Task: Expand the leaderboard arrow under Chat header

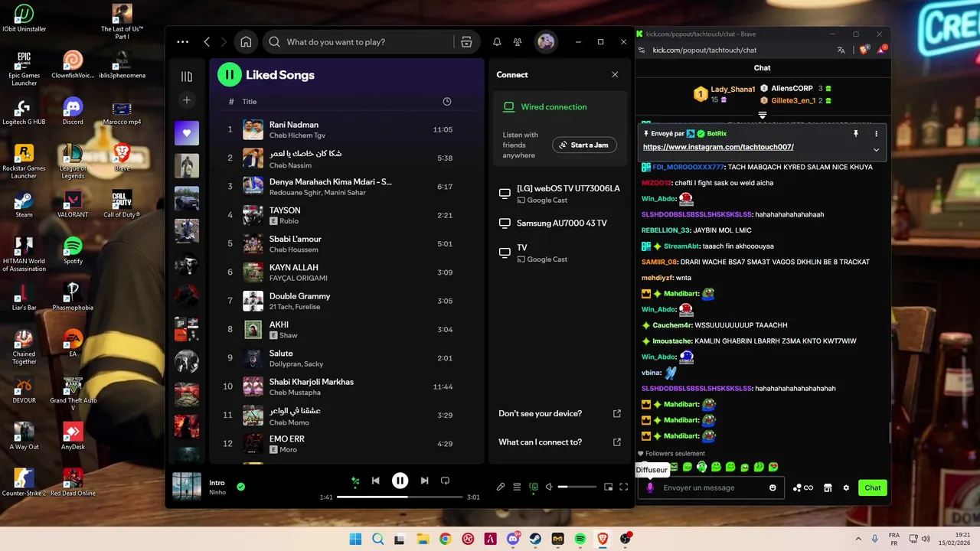Action: click(x=763, y=115)
